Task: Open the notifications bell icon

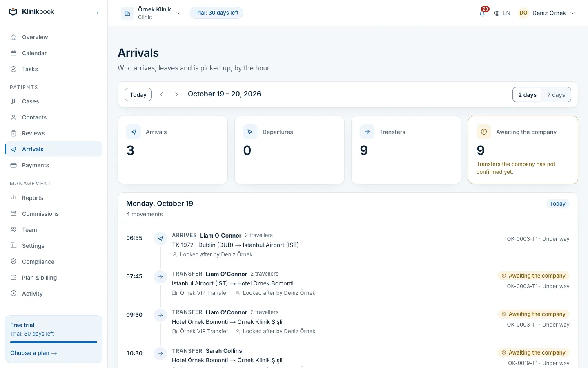Action: pos(482,13)
